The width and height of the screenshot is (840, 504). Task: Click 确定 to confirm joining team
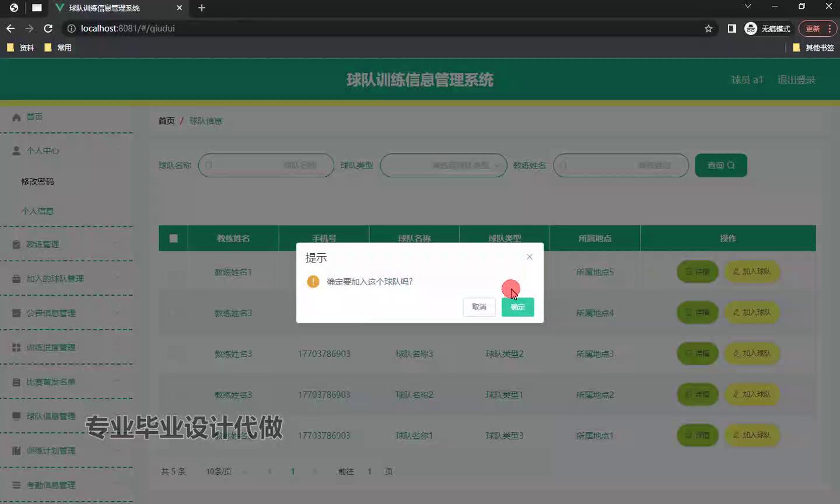coord(517,307)
